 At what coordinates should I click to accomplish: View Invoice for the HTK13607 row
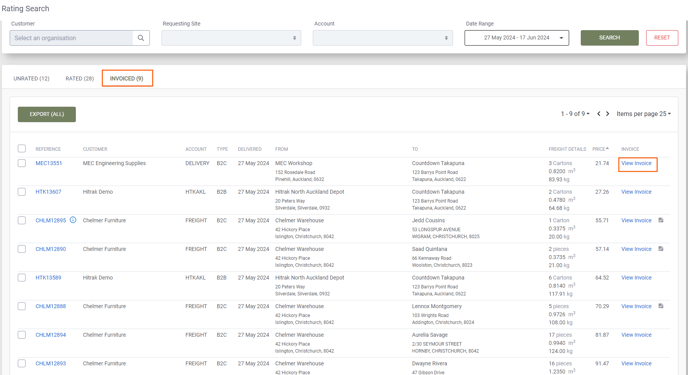[x=636, y=192]
